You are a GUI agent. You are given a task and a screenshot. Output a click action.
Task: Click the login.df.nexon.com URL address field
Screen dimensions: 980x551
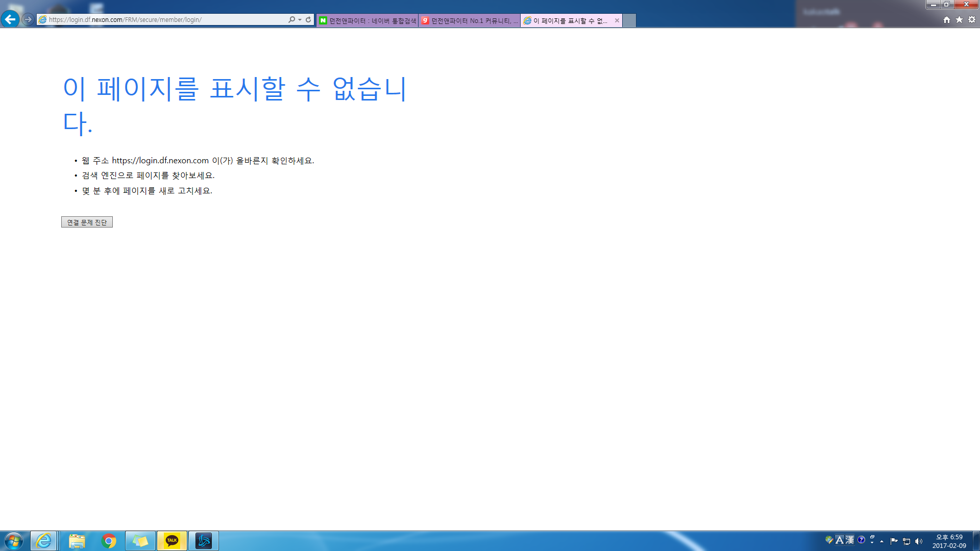pos(163,19)
